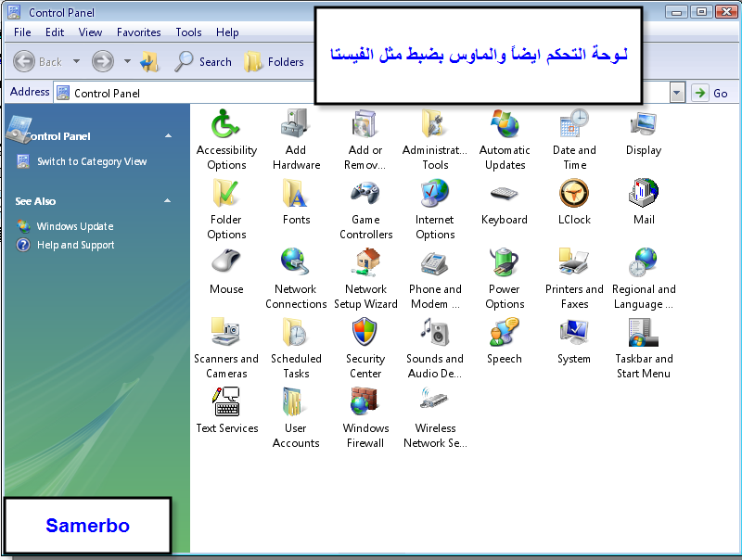Toggle the Folders pane button
742x560 pixels.
pyautogui.click(x=274, y=61)
